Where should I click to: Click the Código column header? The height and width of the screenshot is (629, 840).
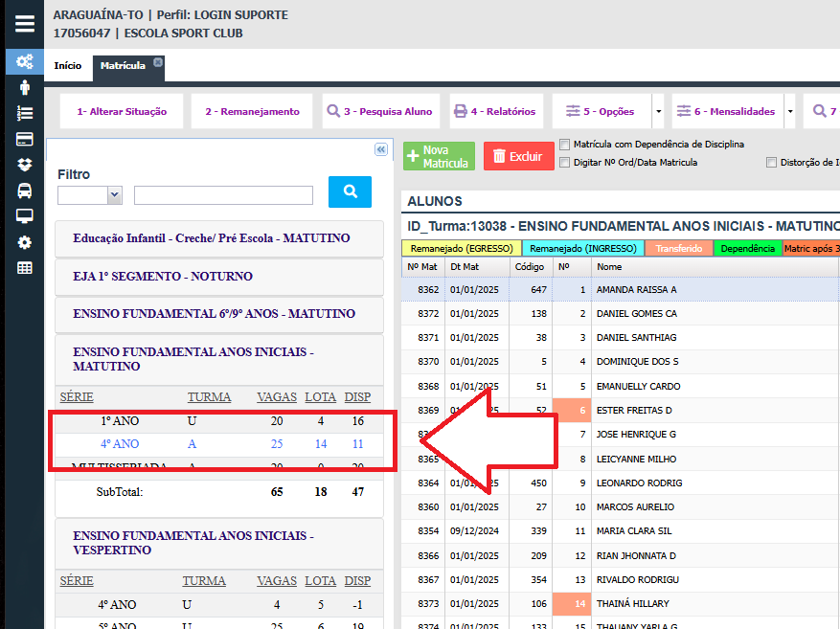pyautogui.click(x=530, y=267)
